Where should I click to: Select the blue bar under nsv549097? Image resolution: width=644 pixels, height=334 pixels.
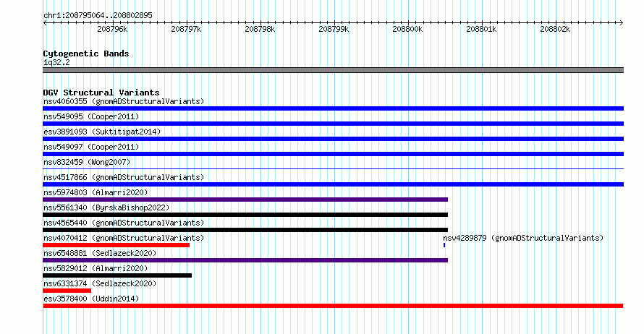333,154
